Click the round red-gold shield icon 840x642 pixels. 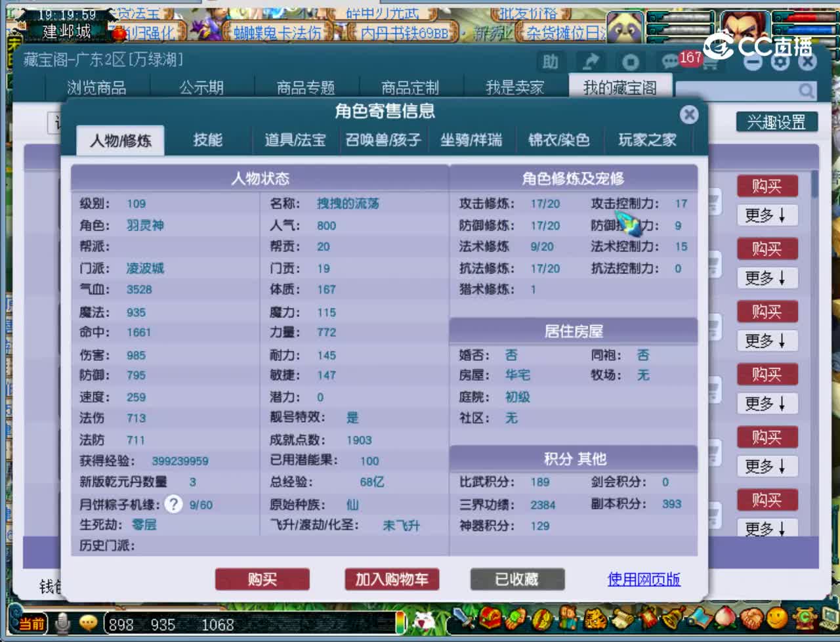[x=541, y=618]
